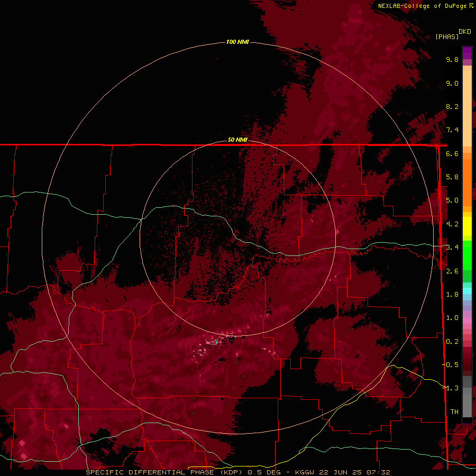Click the yellow segment of color bar

(467, 226)
